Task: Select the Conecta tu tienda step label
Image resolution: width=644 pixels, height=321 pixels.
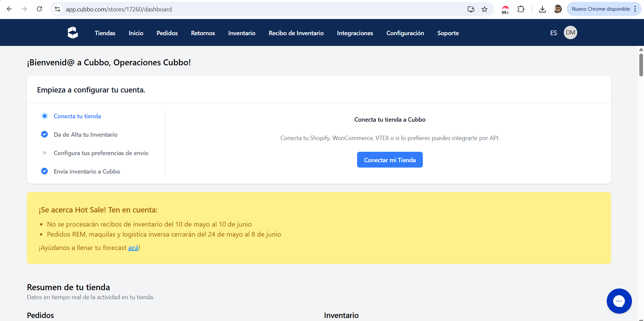Action: tap(77, 116)
